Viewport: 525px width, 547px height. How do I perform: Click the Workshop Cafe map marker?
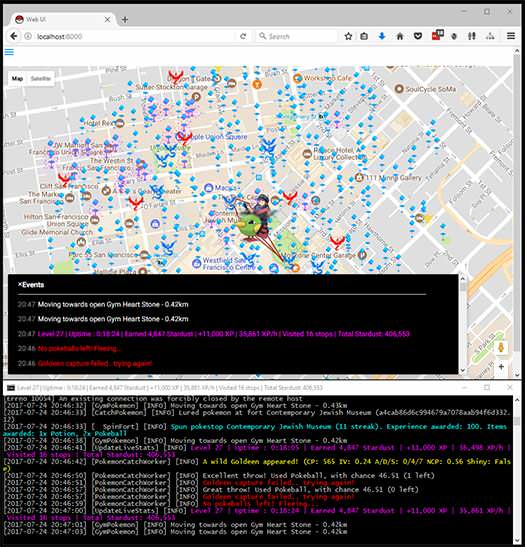(298, 78)
